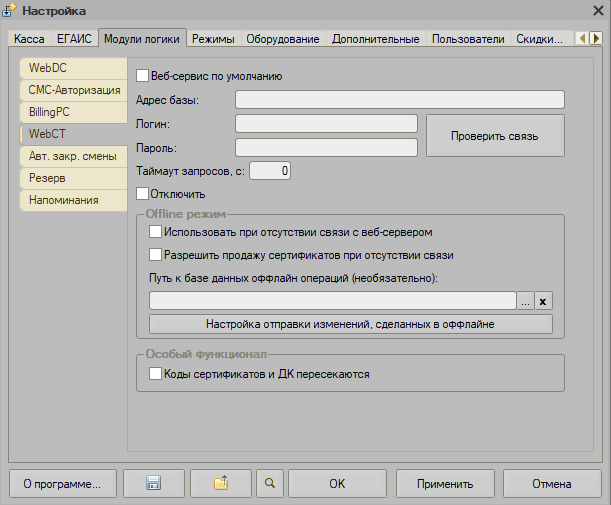Clear the offline database path with x button

[544, 301]
